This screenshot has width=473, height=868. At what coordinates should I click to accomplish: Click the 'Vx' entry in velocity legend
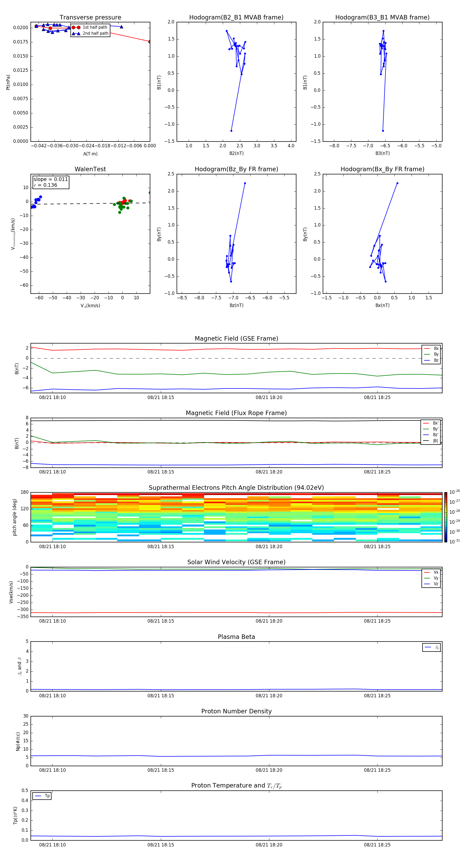(x=431, y=572)
